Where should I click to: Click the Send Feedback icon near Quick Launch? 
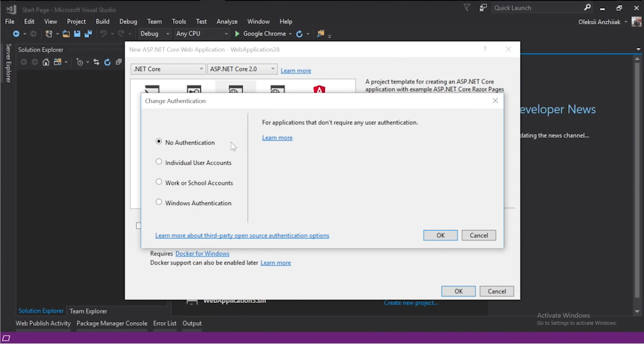[x=483, y=8]
